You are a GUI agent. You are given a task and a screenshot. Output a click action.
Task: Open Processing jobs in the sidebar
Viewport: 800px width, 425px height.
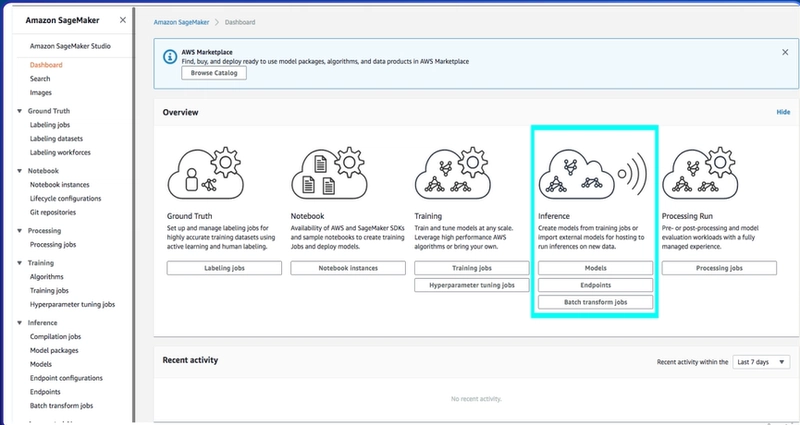click(x=53, y=244)
